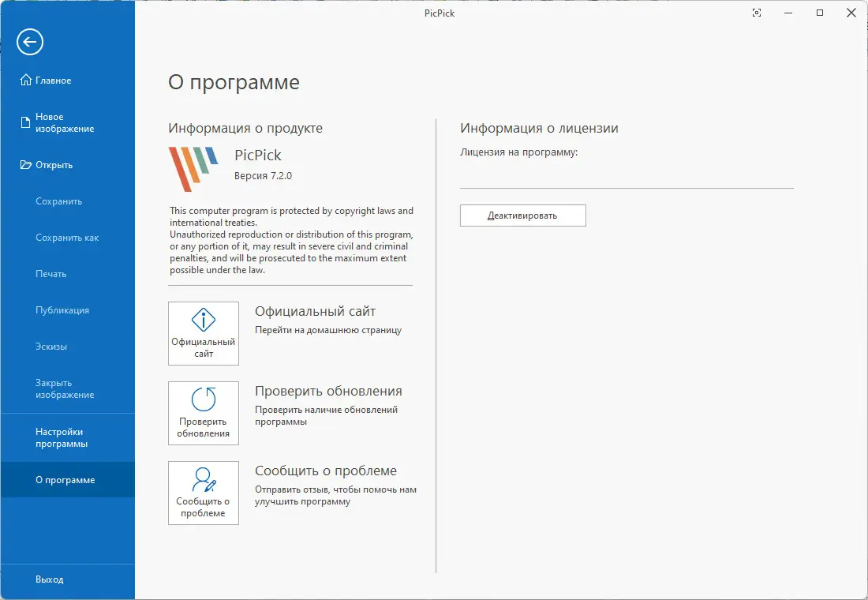Select Новое изображение in sidebar
Image resolution: width=868 pixels, height=600 pixels.
[x=68, y=122]
